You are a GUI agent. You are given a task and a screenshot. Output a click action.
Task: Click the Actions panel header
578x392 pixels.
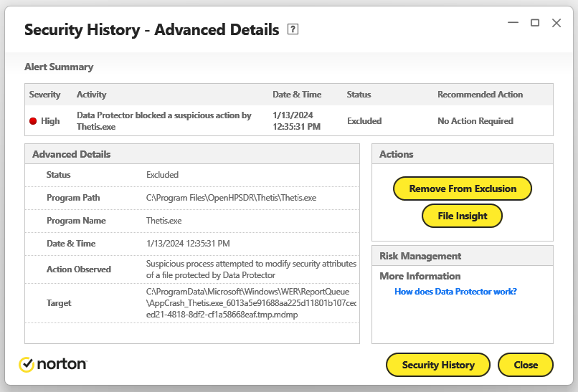click(463, 154)
